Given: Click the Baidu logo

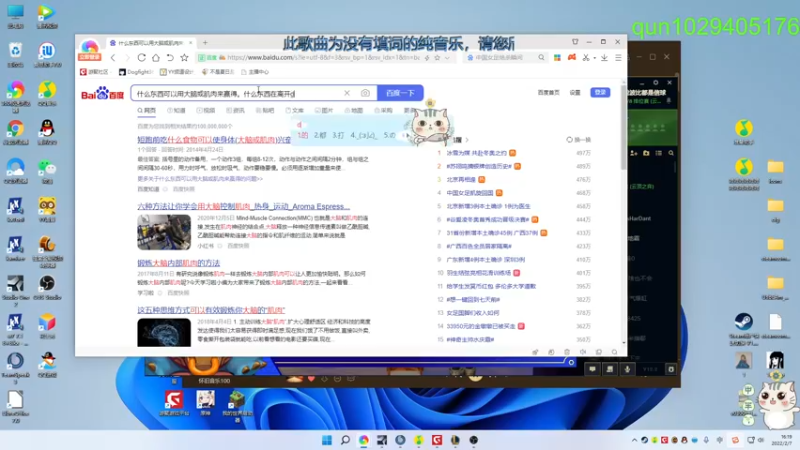Looking at the screenshot, I should coord(103,93).
